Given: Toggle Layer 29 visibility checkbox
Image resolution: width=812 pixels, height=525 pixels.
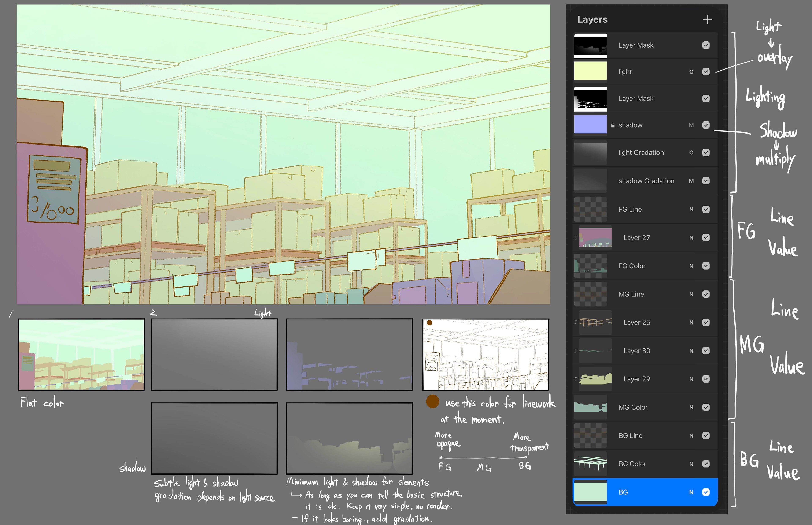Looking at the screenshot, I should 706,379.
